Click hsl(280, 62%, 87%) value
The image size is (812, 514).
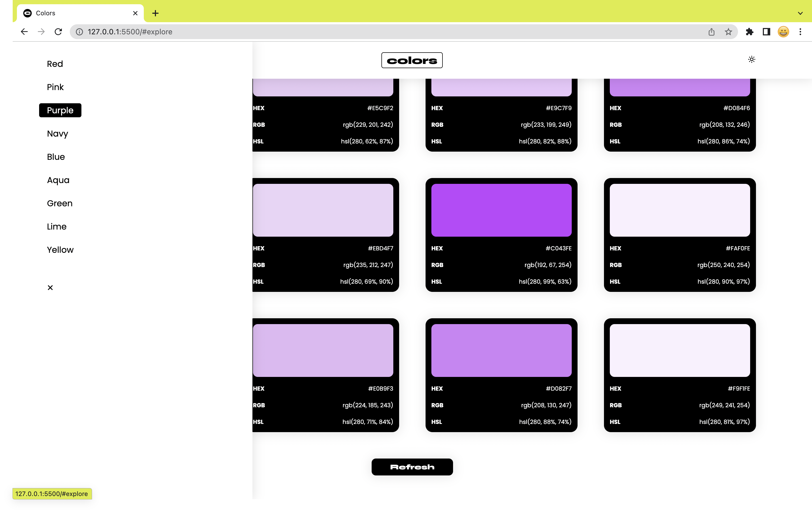(367, 141)
